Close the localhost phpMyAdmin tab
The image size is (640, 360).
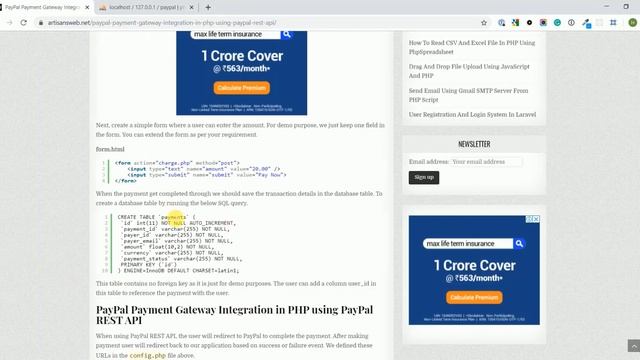pos(191,7)
